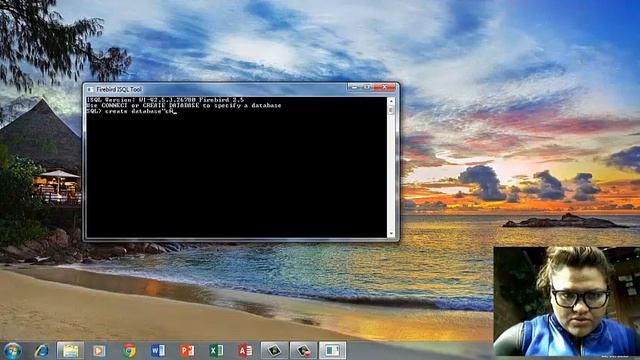This screenshot has height=360, width=640.
Task: Click the Firebird ISQL Tool window icon
Action: click(x=90, y=89)
